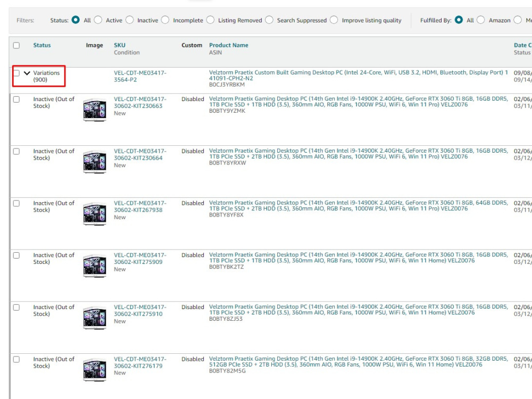The width and height of the screenshot is (532, 399).
Task: Click ASIN text B0CJ3YRBKM
Action: 227,85
